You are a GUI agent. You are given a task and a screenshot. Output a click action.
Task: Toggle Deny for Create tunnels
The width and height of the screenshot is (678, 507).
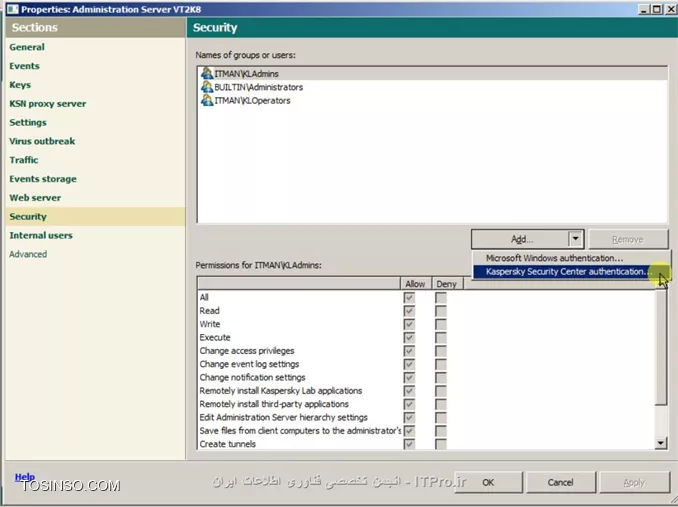click(441, 444)
